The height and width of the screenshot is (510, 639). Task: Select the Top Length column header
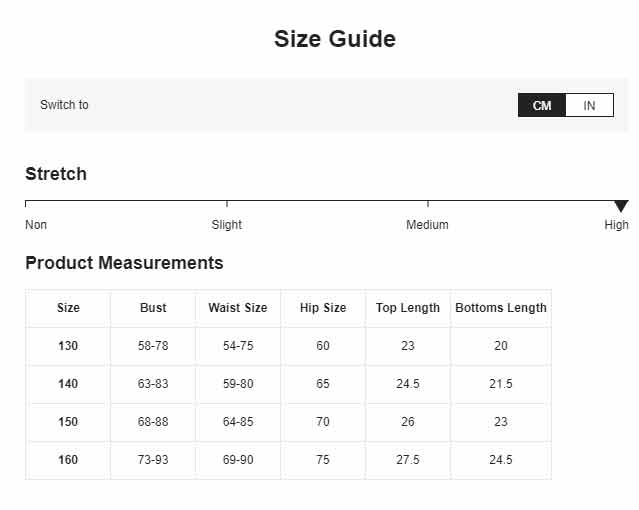pyautogui.click(x=408, y=308)
